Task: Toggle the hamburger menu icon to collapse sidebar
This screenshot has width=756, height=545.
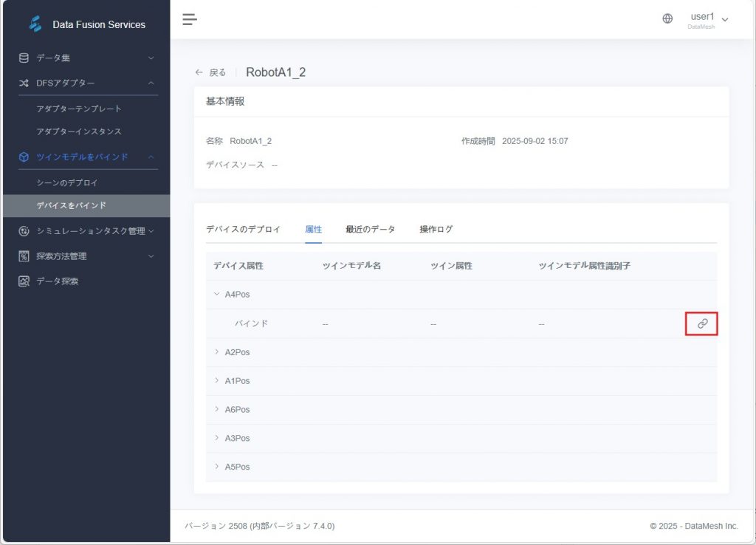Action: [x=190, y=19]
